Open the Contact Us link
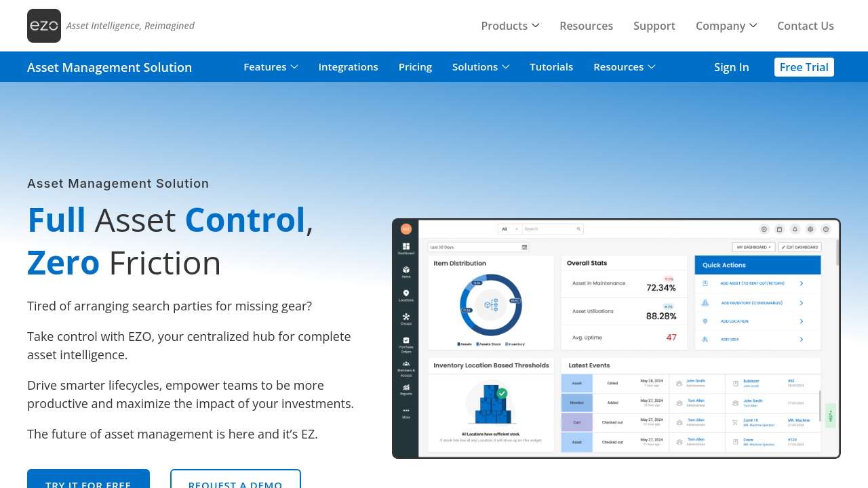868x488 pixels. tap(805, 26)
